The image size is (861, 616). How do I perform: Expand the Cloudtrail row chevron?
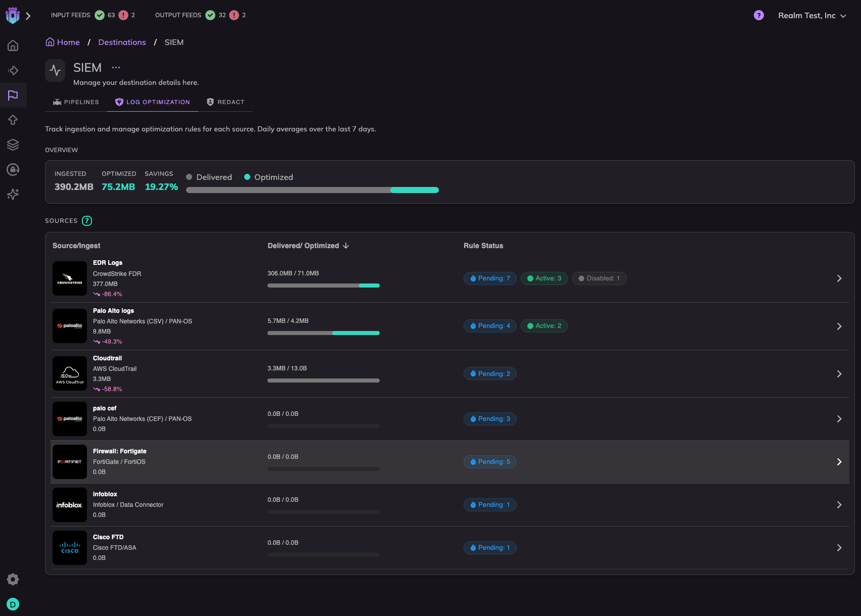[839, 374]
